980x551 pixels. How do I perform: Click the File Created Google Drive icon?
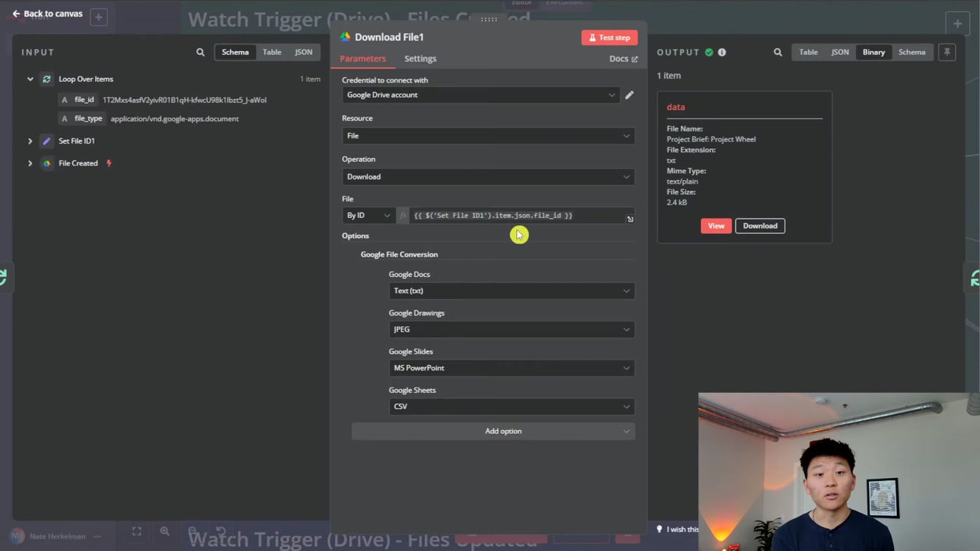coord(47,163)
